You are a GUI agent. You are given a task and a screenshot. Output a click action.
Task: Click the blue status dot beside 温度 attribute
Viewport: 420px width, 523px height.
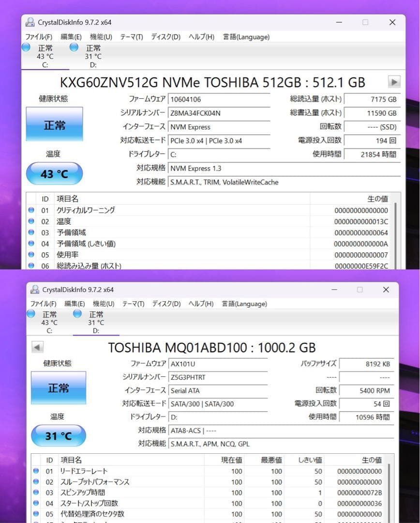pyautogui.click(x=31, y=221)
